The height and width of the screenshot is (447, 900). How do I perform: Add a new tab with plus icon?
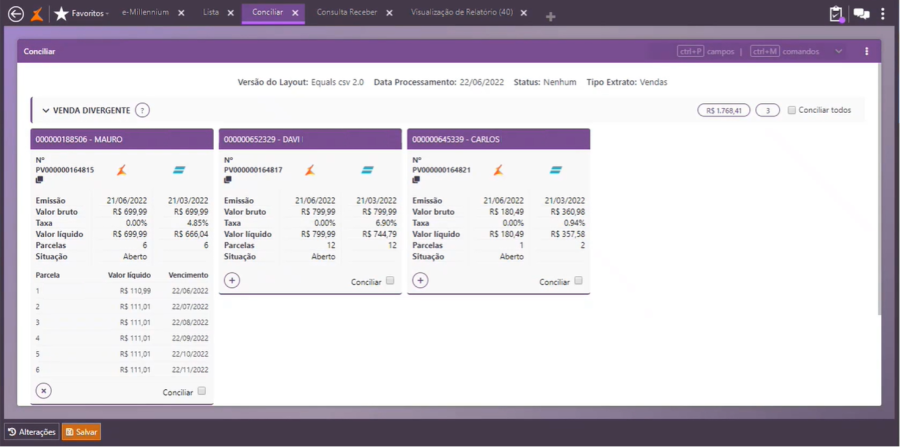[x=550, y=17]
